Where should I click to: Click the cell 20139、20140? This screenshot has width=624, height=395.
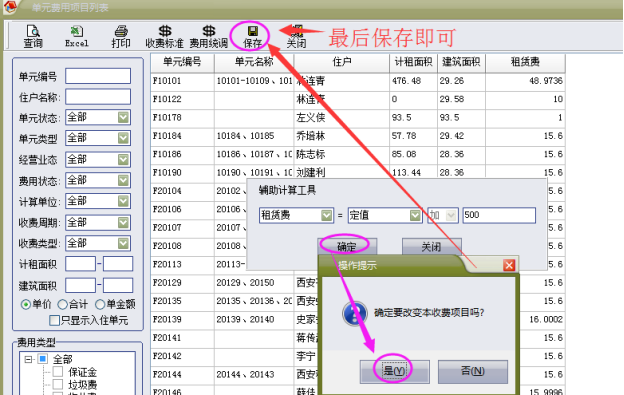tap(254, 319)
